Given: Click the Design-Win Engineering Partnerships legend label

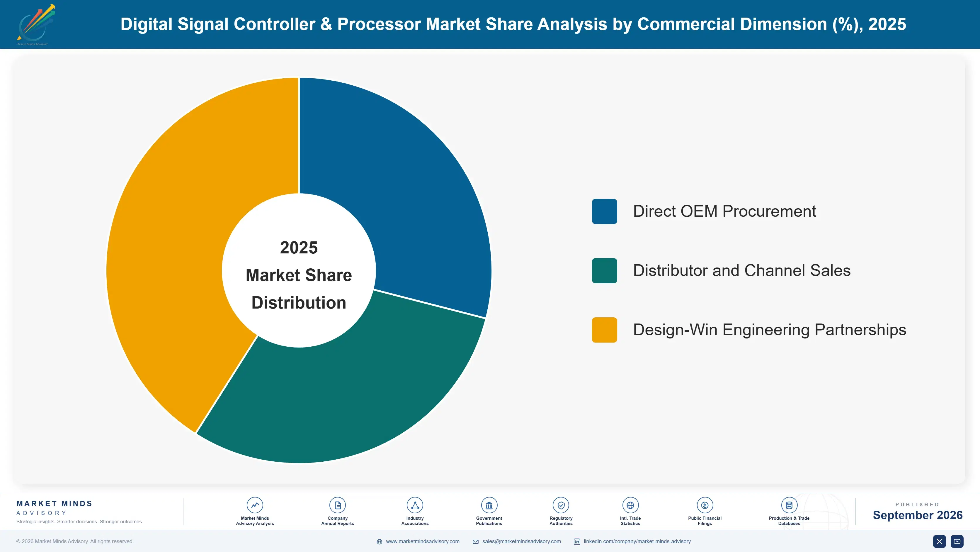Looking at the screenshot, I should tap(770, 330).
